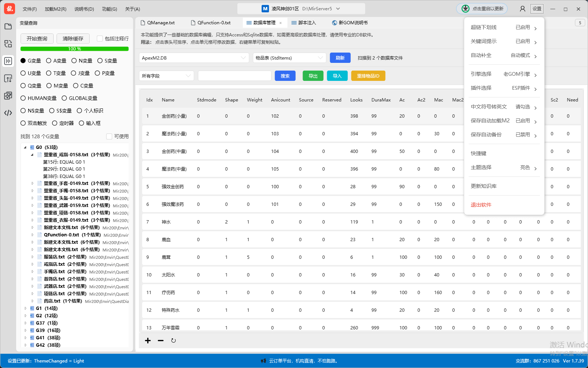The image size is (588, 368).
Task: Click the minus icon below the table
Action: click(x=160, y=340)
